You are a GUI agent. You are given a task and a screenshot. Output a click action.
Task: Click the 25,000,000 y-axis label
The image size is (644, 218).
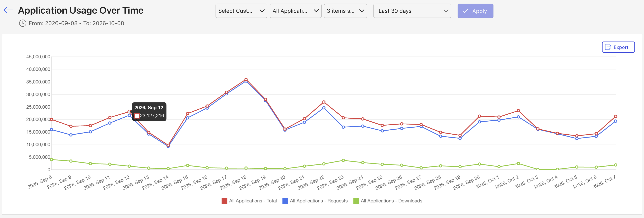pyautogui.click(x=38, y=107)
